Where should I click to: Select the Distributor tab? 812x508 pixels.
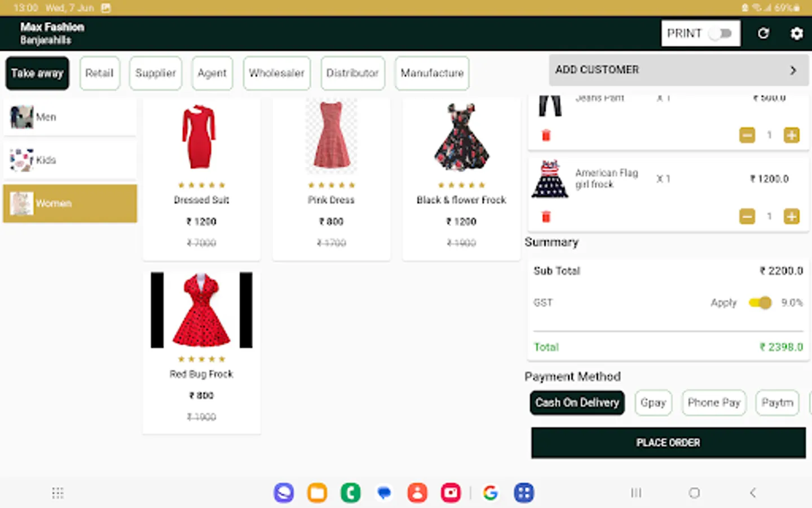[x=352, y=73]
